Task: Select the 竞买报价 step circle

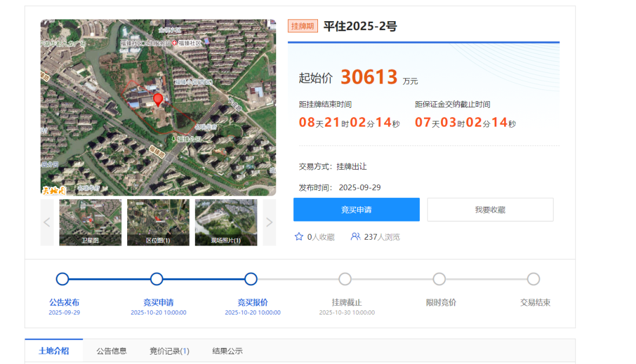Action: click(251, 279)
